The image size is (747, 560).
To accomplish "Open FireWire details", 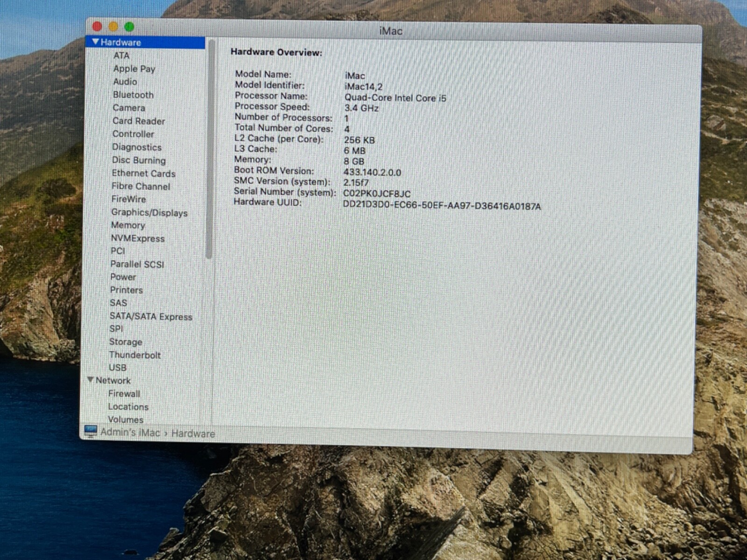I will click(128, 199).
